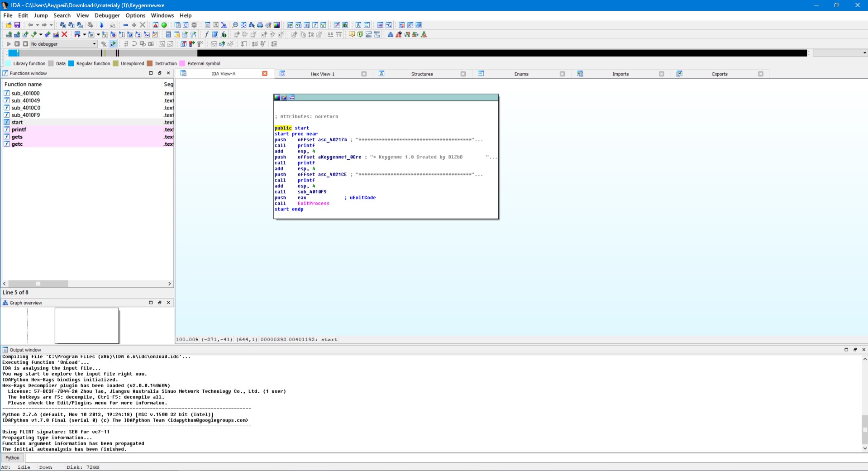The width and height of the screenshot is (868, 471).
Task: Open the Debugger menu
Action: [x=107, y=15]
